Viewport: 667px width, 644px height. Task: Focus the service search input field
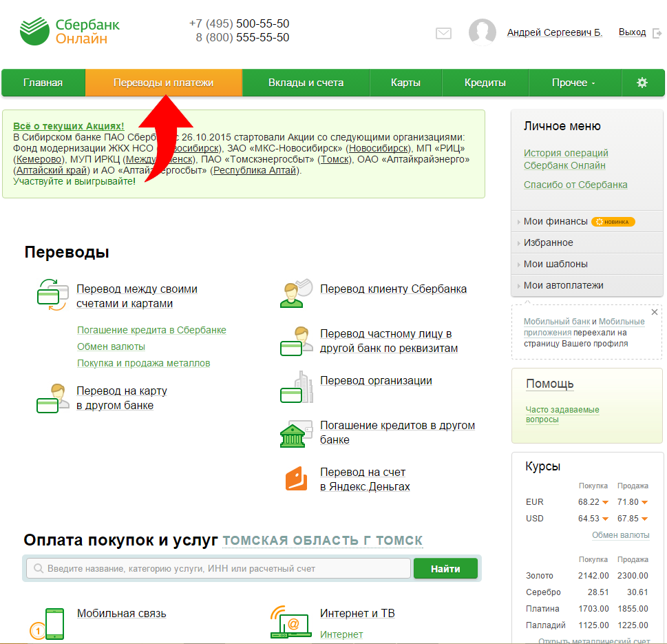218,569
